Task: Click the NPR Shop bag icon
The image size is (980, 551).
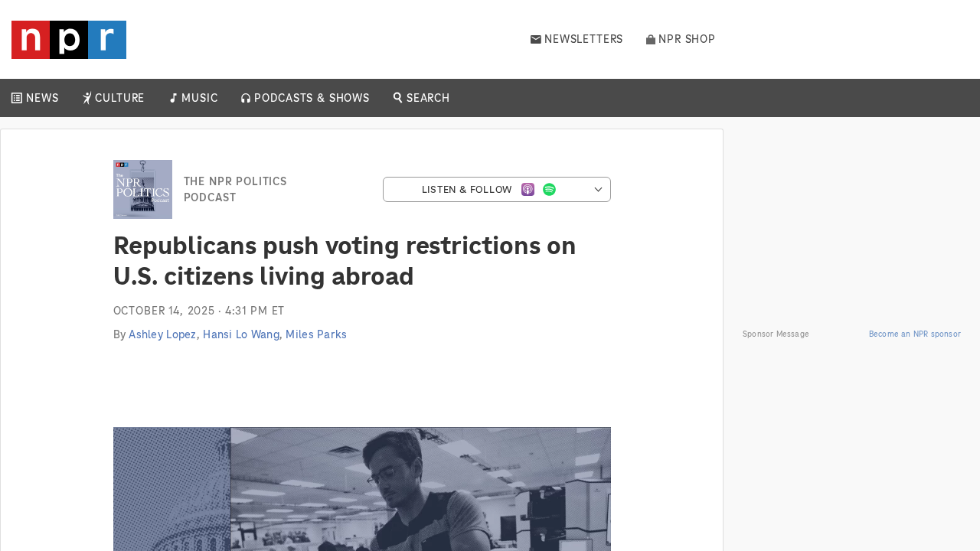Action: click(651, 40)
